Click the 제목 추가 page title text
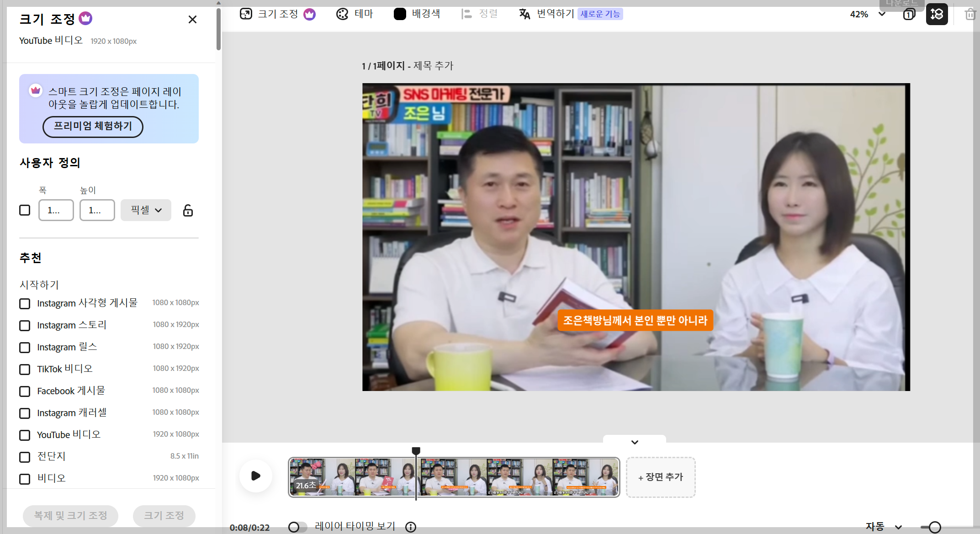Viewport: 980px width, 534px height. coord(433,66)
